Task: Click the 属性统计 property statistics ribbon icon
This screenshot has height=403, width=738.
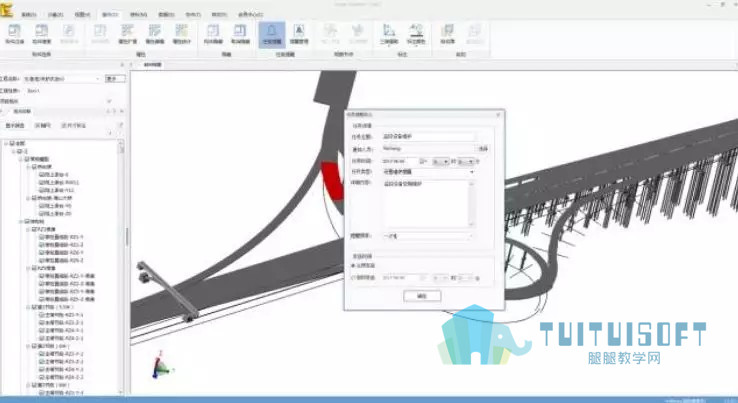Action: (x=181, y=34)
